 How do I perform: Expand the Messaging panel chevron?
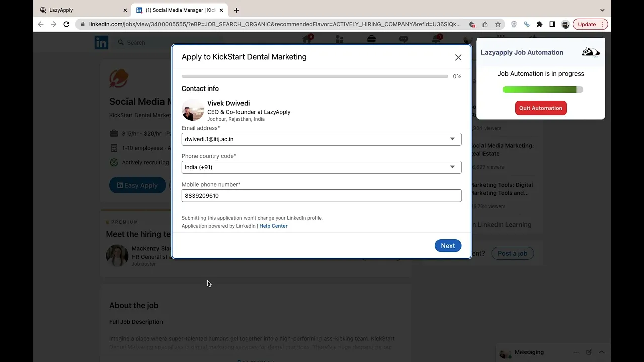tap(602, 352)
